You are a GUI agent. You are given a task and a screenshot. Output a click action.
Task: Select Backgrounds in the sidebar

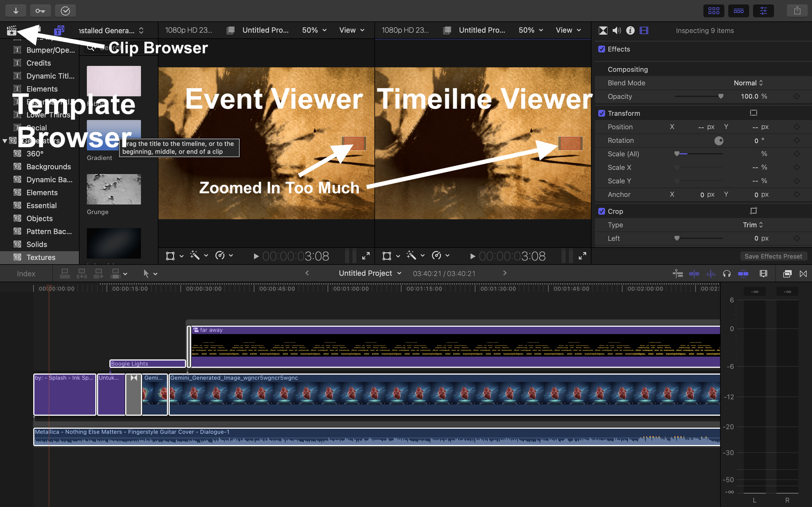tap(48, 167)
